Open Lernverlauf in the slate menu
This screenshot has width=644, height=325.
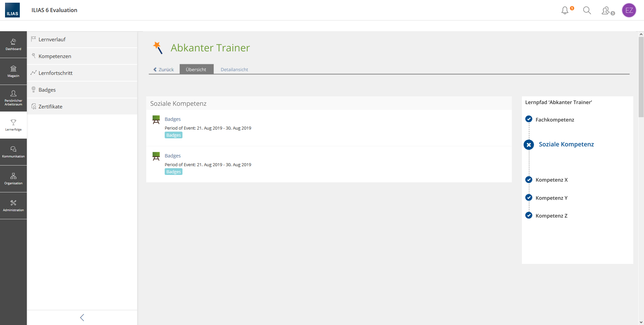coord(82,39)
